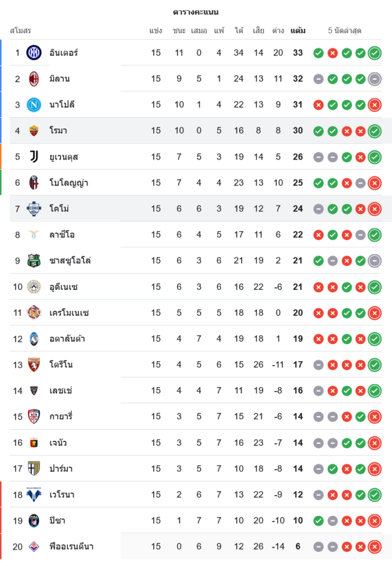The width and height of the screenshot is (392, 566).
Task: Select the ตารางคะแนน standings title
Action: pos(196,12)
